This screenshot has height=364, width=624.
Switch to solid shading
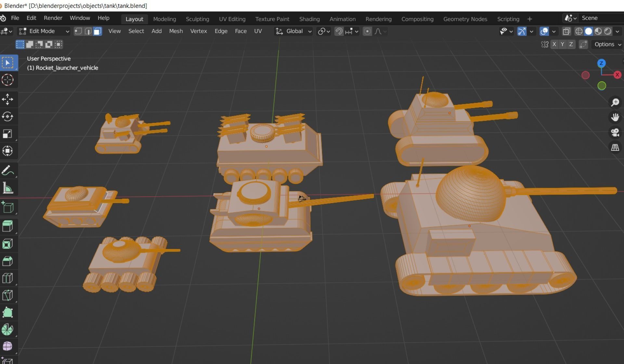click(589, 31)
